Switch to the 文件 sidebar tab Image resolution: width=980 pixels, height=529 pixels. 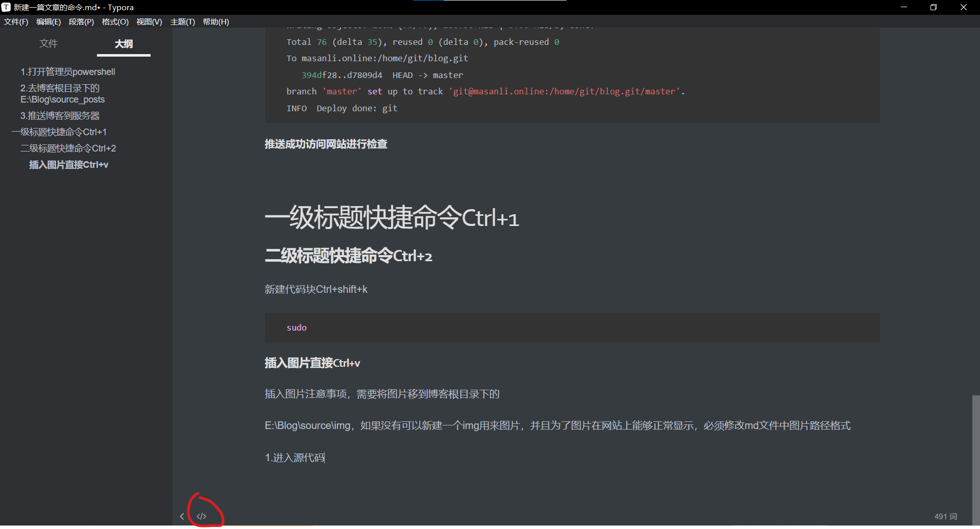pyautogui.click(x=48, y=44)
